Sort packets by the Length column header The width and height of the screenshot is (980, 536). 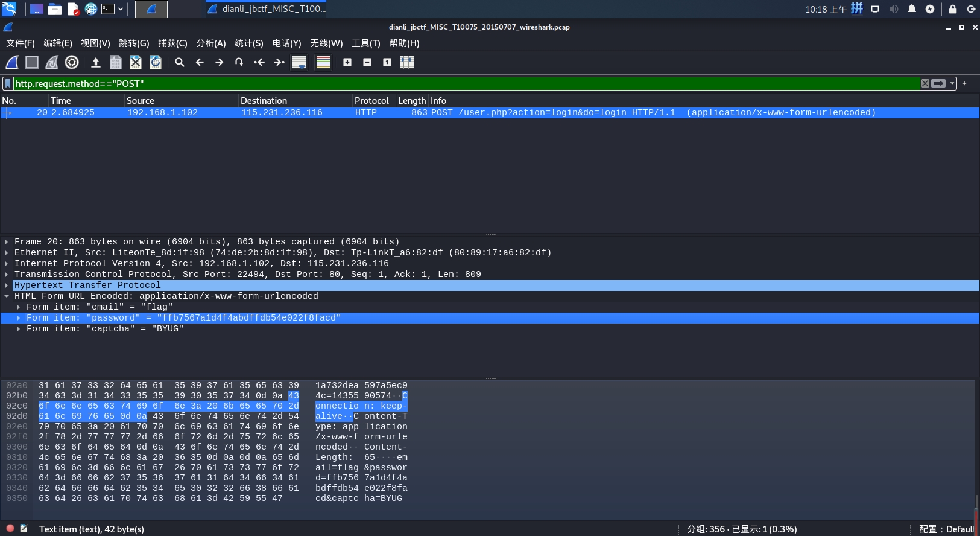412,101
